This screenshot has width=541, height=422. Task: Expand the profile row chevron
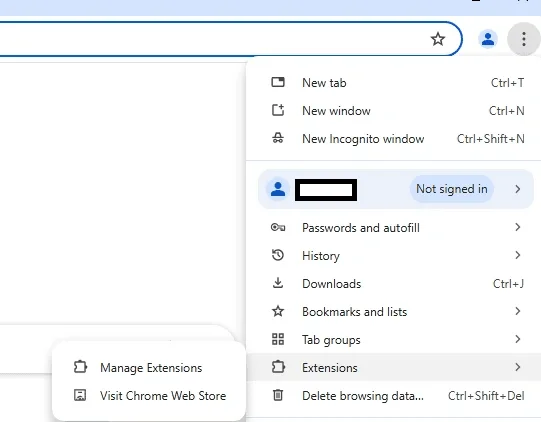pyautogui.click(x=518, y=189)
